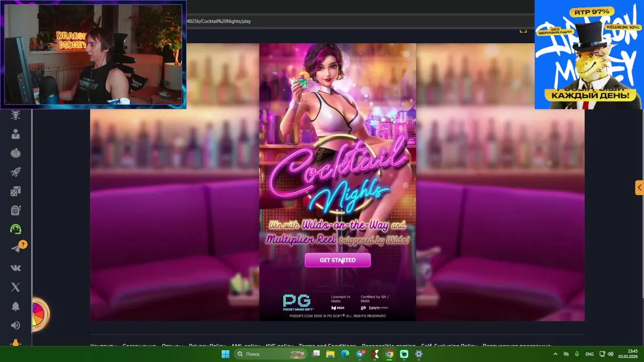Open Telegram from the taskbar

click(360, 354)
